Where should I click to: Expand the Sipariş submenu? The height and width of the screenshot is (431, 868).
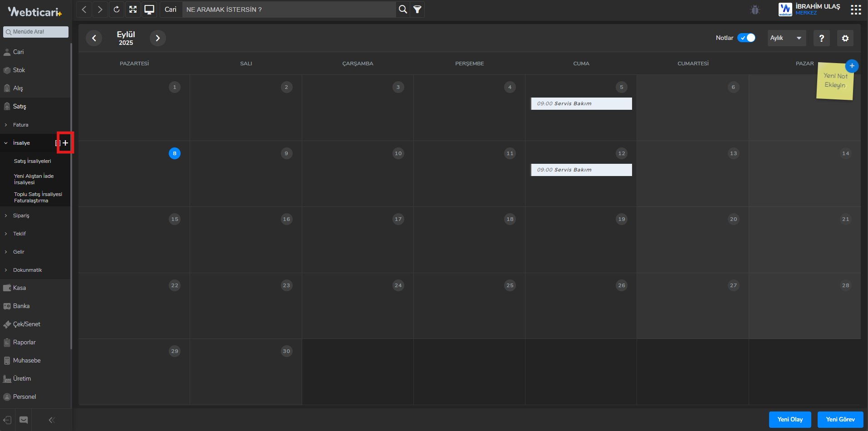click(21, 215)
